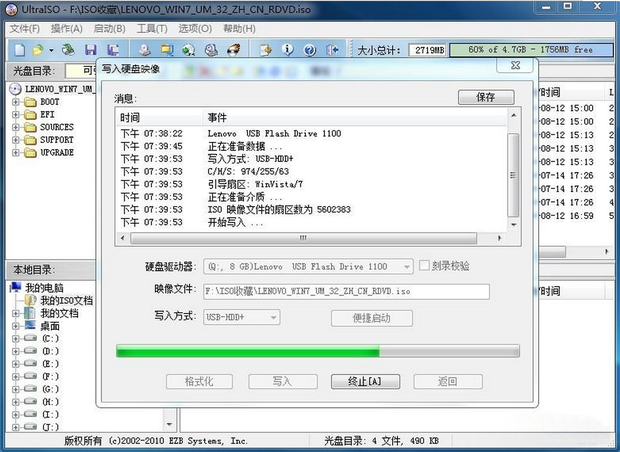The height and width of the screenshot is (452, 620).
Task: Select the (G:) drive in local tree
Action: [x=50, y=389]
